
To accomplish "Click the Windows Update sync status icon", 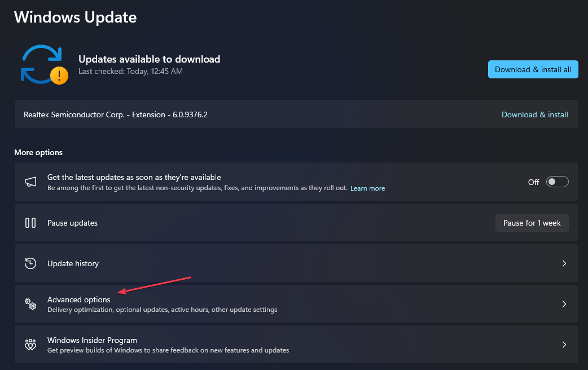I will [41, 64].
